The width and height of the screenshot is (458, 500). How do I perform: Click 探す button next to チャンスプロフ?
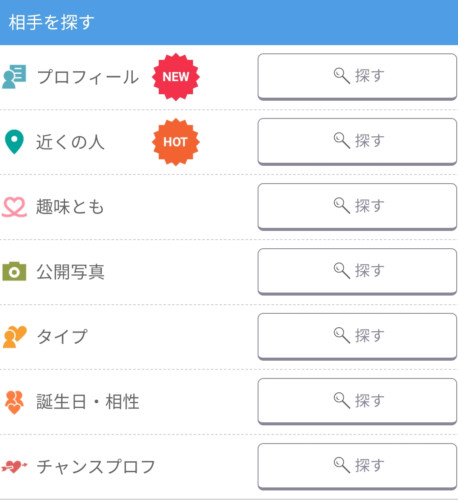click(357, 466)
